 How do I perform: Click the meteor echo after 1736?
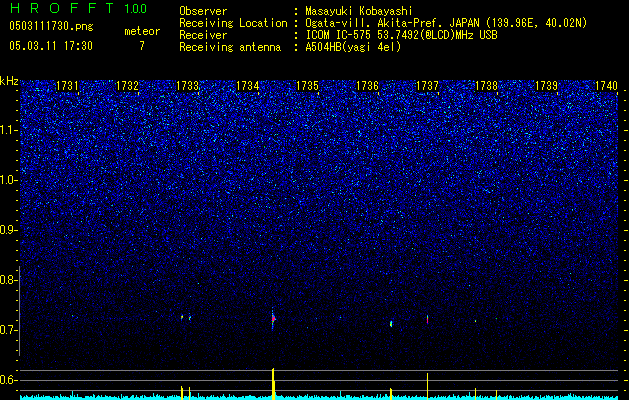click(x=391, y=323)
